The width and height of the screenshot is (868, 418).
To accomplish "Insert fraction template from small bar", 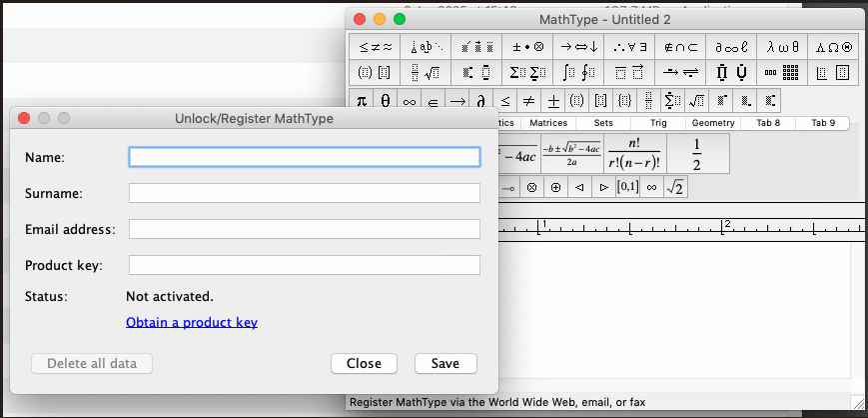I will [x=648, y=101].
